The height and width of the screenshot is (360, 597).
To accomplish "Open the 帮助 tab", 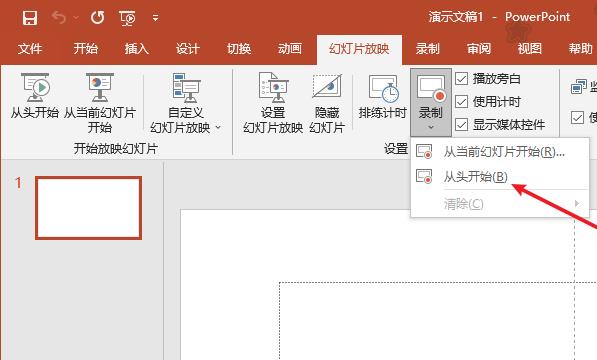I will (581, 49).
